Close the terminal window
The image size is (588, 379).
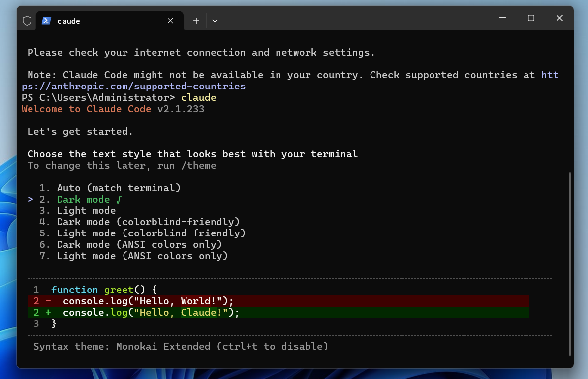pos(559,18)
